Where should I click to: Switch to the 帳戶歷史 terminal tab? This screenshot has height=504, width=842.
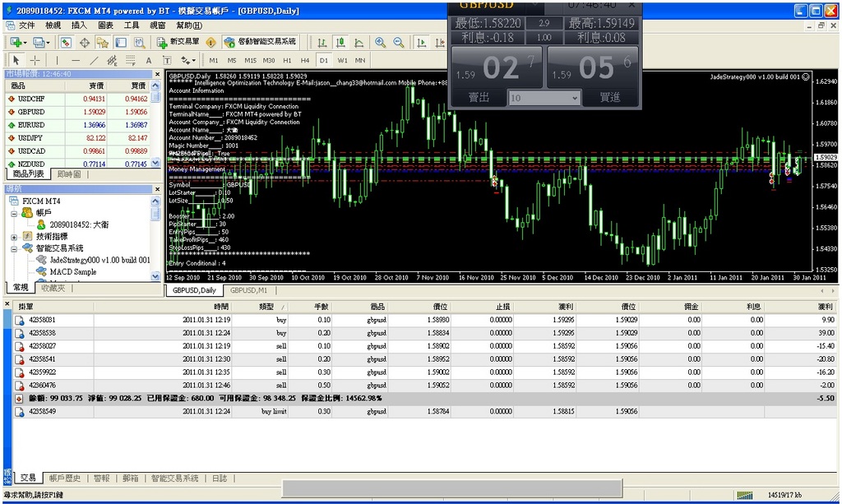coord(65,478)
